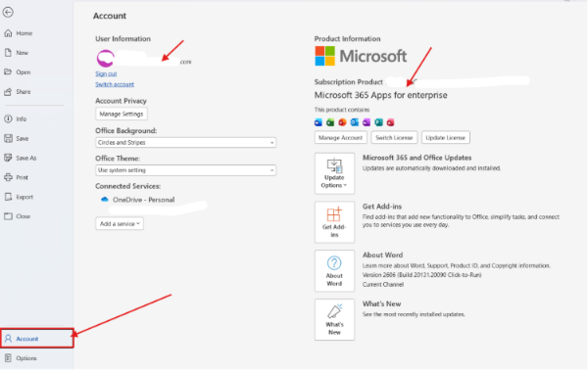Click the 'Microsoft 365 and Office Updates' heading
The image size is (588, 372).
(x=417, y=158)
